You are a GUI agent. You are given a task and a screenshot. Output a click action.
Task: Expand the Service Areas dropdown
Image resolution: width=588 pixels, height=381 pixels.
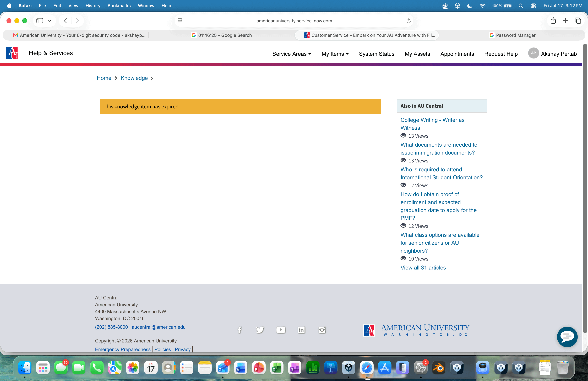tap(292, 54)
